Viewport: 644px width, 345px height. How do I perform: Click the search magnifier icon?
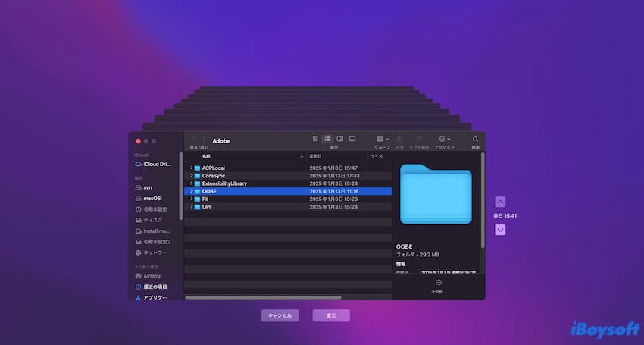(475, 139)
